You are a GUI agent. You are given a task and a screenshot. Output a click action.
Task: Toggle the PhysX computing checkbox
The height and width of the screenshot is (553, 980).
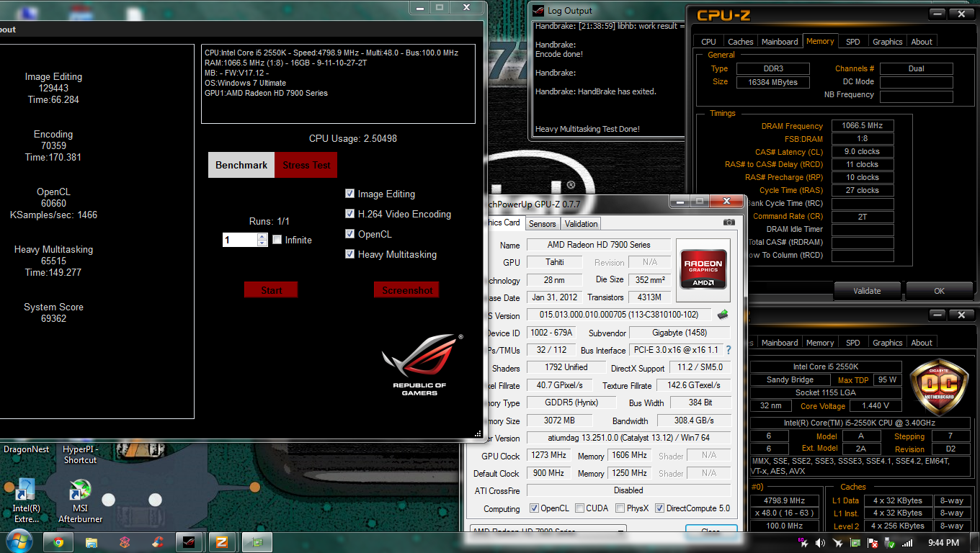coord(620,508)
